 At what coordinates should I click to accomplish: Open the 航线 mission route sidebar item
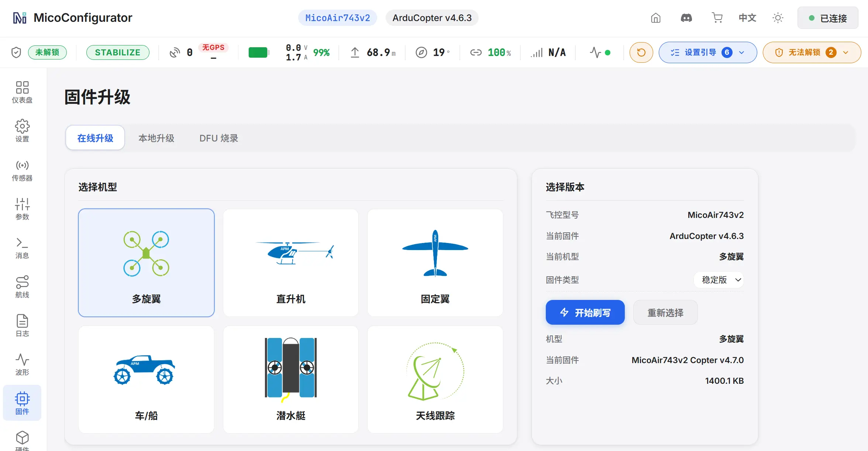point(22,287)
